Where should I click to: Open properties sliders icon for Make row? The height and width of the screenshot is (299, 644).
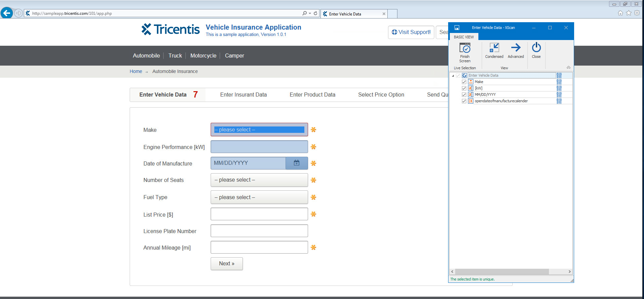(559, 82)
